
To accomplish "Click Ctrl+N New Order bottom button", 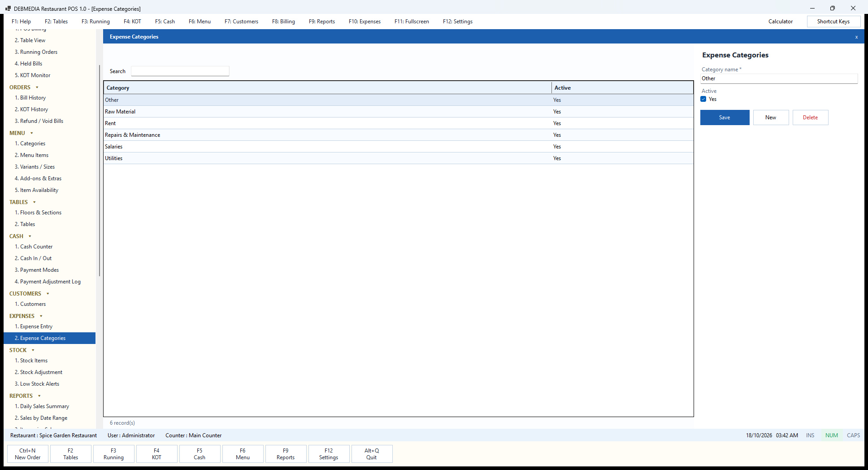I will pos(28,454).
